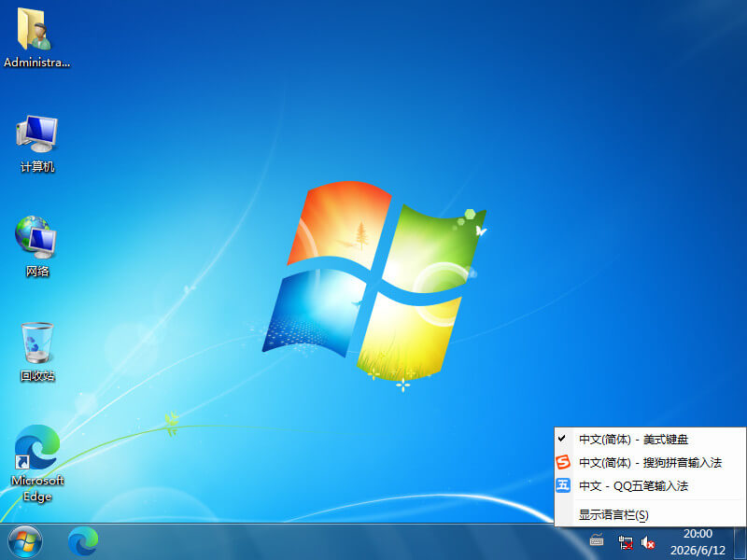Select the 回收站 recycle bin icon
Image resolution: width=747 pixels, height=560 pixels.
click(36, 352)
